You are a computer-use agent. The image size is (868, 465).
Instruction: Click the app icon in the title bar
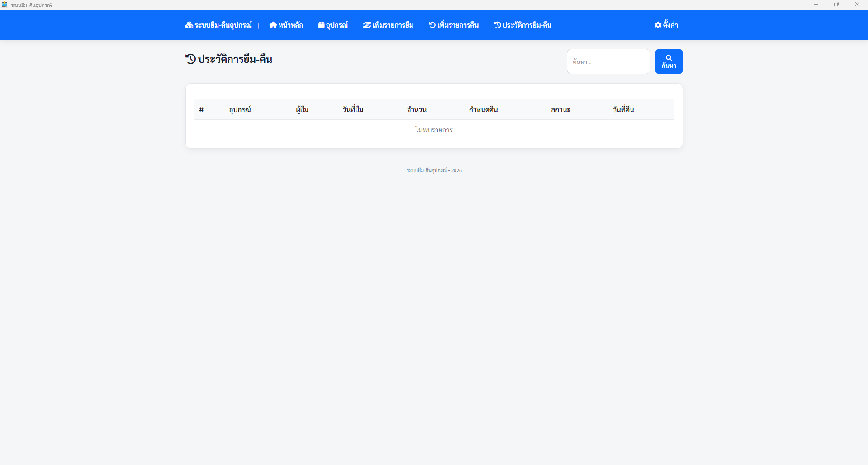pos(5,5)
